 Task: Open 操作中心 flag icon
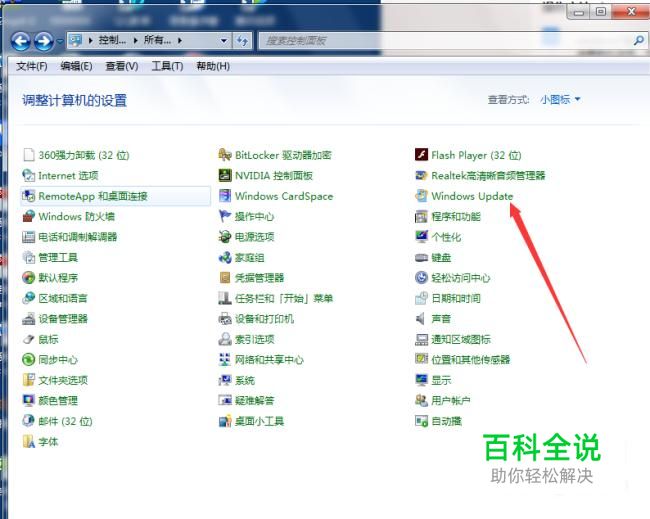[225, 216]
